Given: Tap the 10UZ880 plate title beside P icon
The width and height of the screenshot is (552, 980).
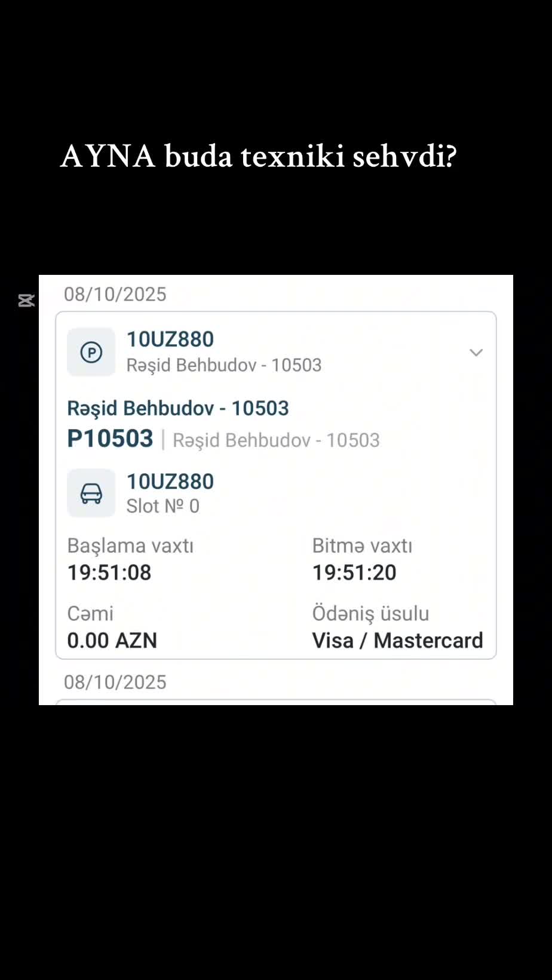Looking at the screenshot, I should [170, 339].
